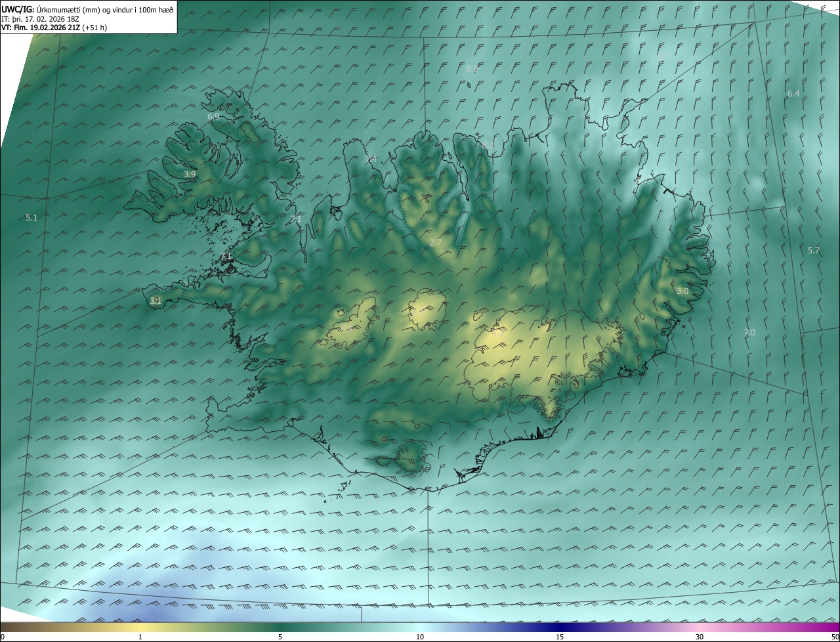The image size is (840, 642).
Task: Click the initial time line 'IT: þri. 17. 02. 2026 18Z'
Action: click(39, 19)
